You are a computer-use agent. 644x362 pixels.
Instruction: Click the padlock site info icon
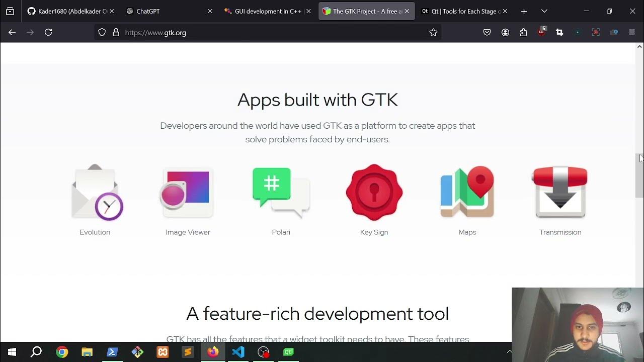116,32
